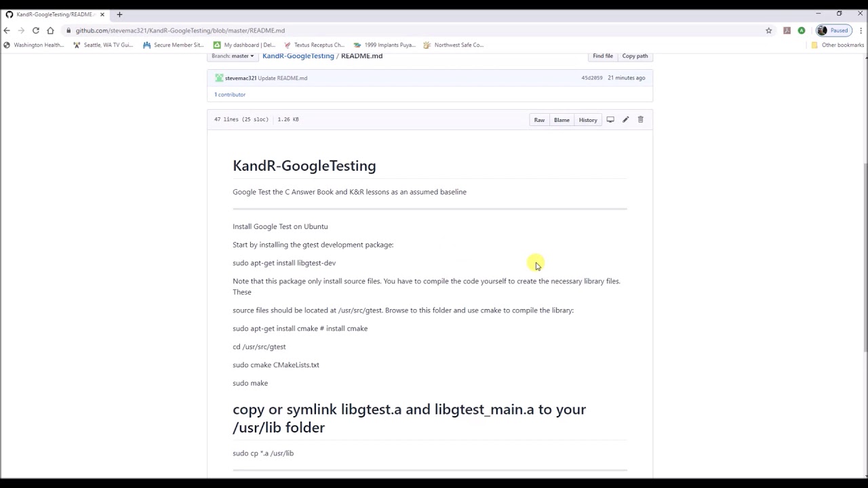
Task: Navigate forward in browser history
Action: (21, 30)
